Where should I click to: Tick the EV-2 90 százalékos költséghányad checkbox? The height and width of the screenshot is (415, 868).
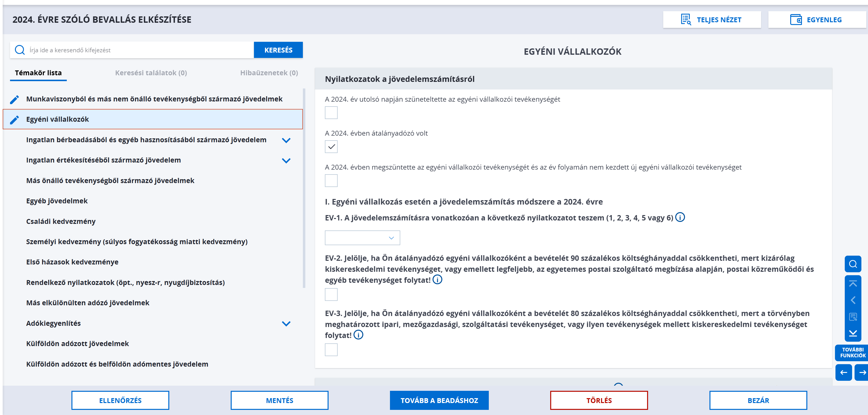[x=331, y=295]
